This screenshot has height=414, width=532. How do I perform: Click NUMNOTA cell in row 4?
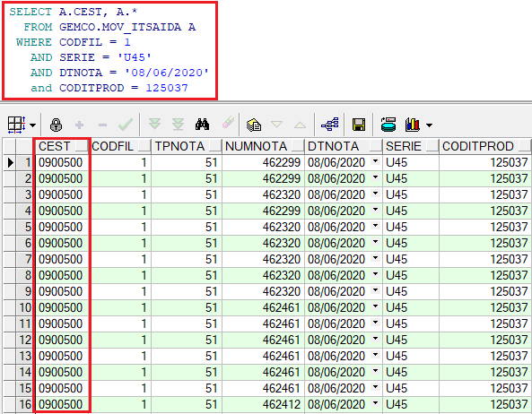(263, 211)
